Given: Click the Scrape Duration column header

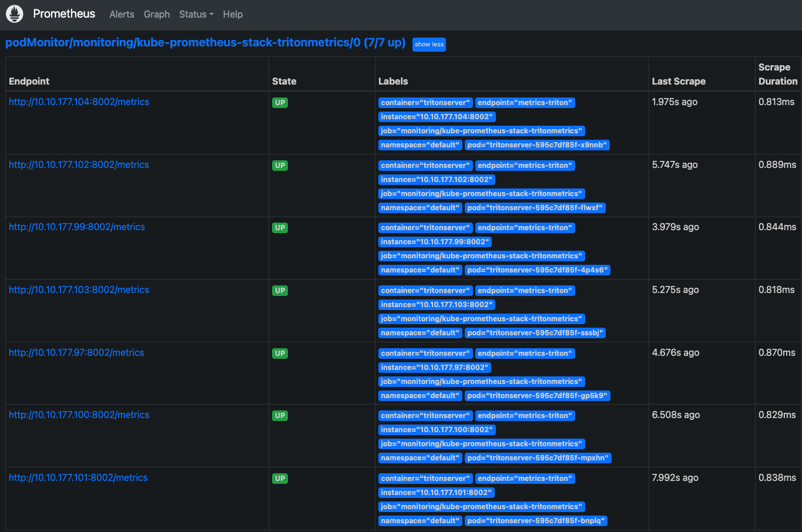Looking at the screenshot, I should [x=778, y=75].
